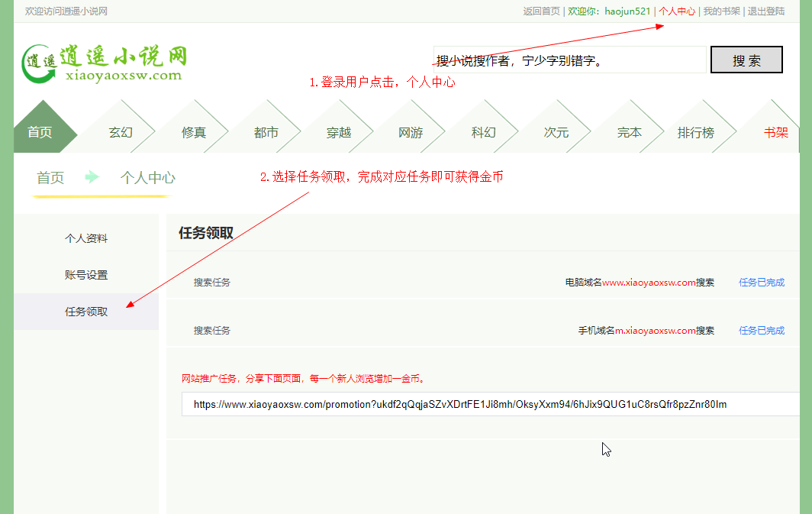812x514 pixels.
Task: Click into the novel search input field
Action: click(569, 60)
